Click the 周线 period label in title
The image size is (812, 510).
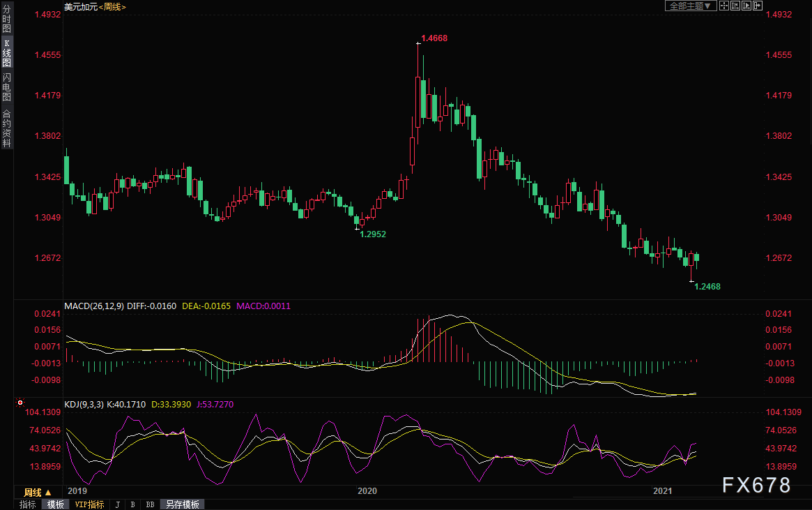coord(112,7)
